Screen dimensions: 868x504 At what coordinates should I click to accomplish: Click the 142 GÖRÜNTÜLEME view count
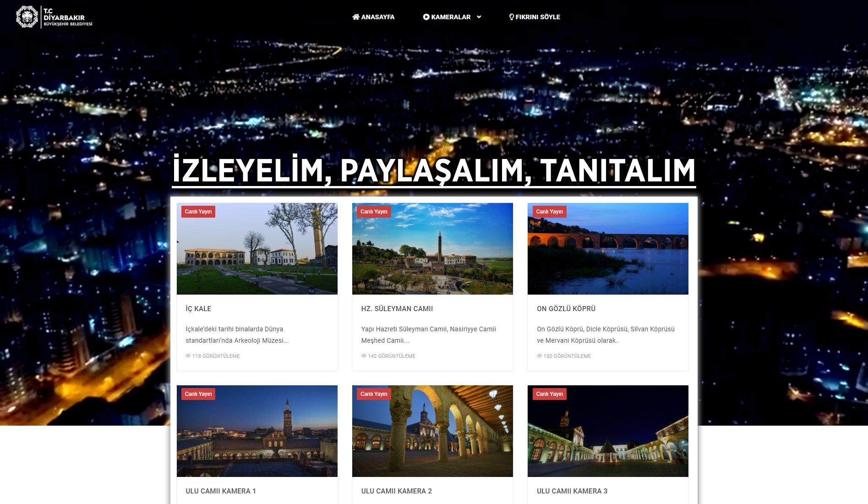click(392, 356)
